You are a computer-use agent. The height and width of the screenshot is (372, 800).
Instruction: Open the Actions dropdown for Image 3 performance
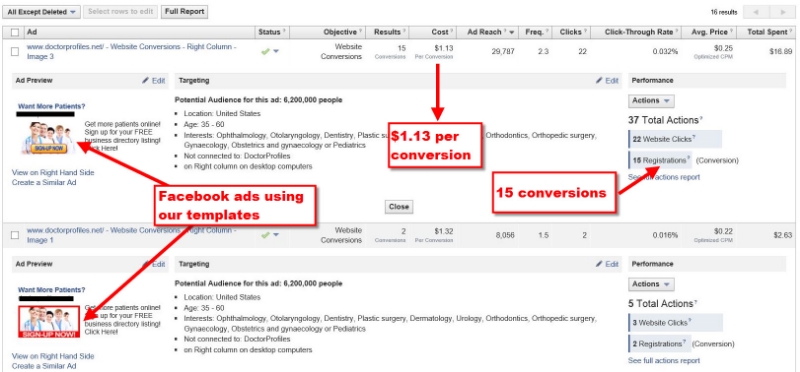[x=651, y=101]
